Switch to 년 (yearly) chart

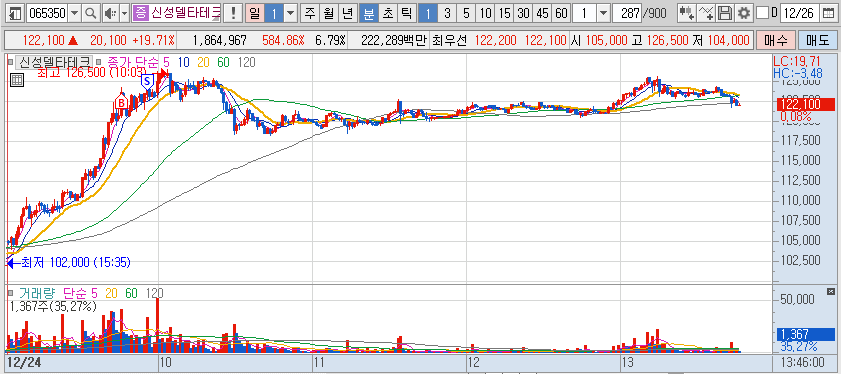tap(348, 13)
